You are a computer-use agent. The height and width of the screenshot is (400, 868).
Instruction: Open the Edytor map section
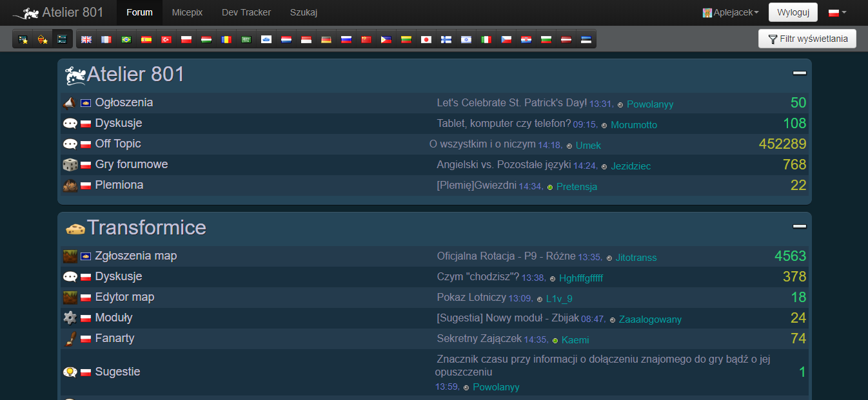tap(124, 297)
